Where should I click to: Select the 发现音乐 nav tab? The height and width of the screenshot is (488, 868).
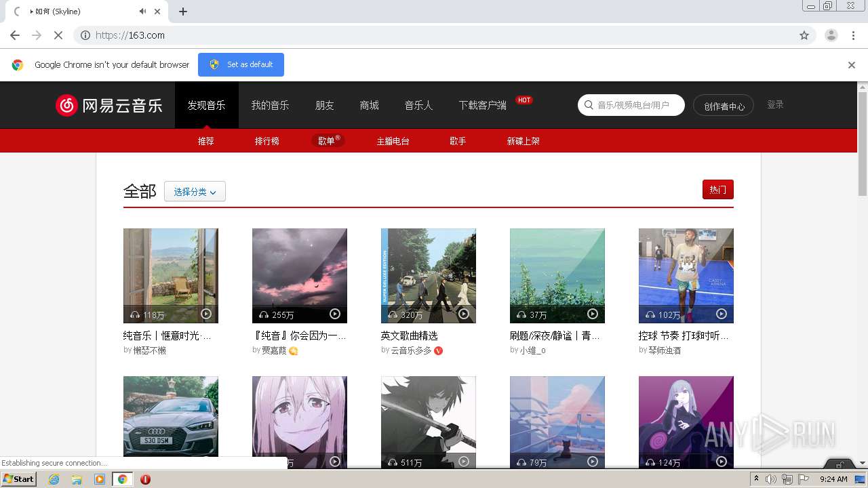pos(207,105)
